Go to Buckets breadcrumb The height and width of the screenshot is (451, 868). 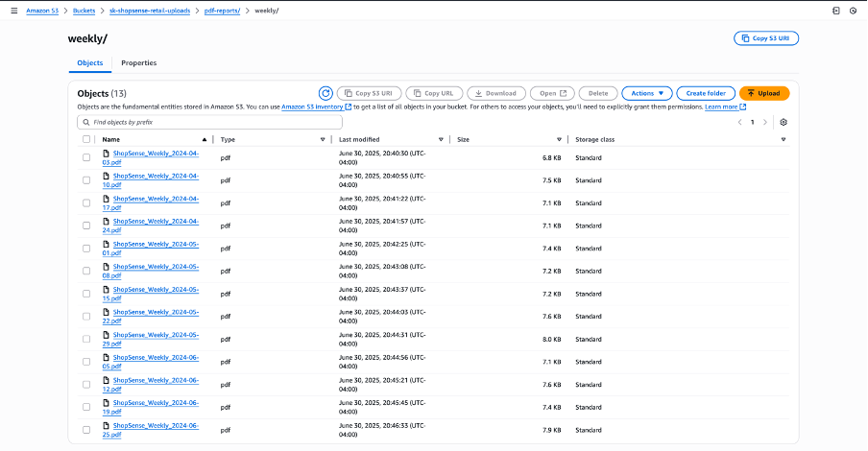click(84, 11)
